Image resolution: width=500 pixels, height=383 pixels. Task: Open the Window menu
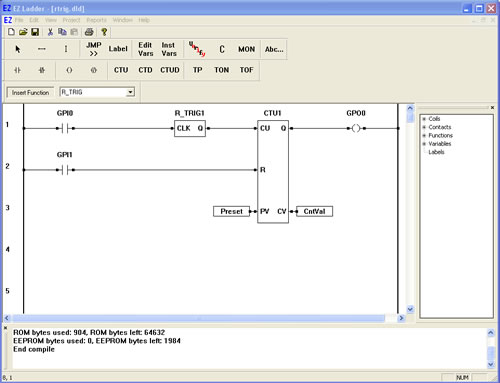(x=123, y=20)
